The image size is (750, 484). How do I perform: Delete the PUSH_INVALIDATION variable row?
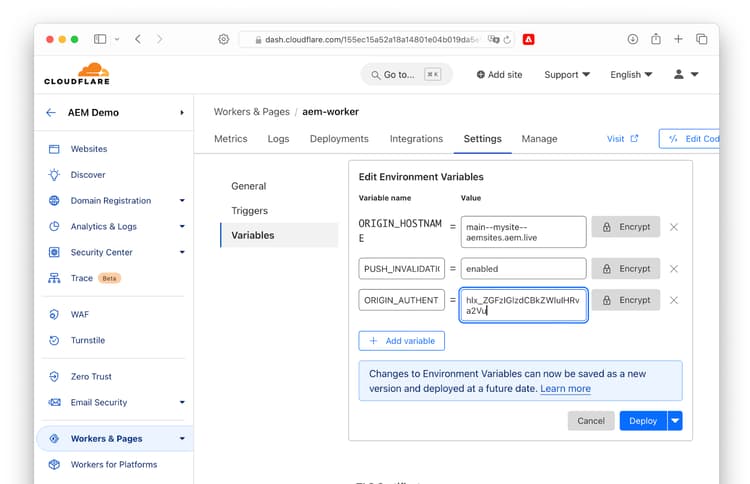673,269
